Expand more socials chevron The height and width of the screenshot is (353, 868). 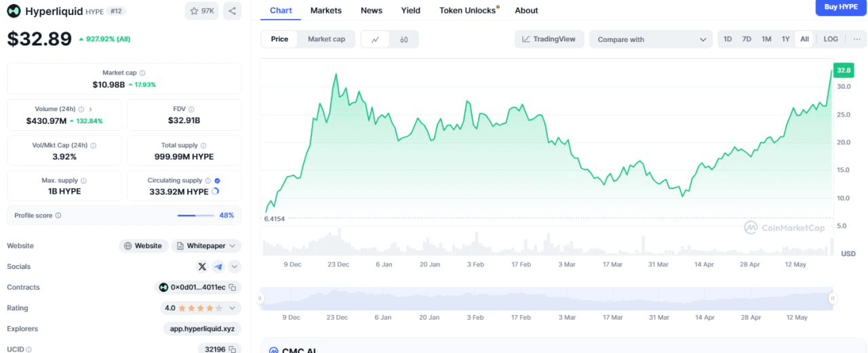tap(235, 267)
